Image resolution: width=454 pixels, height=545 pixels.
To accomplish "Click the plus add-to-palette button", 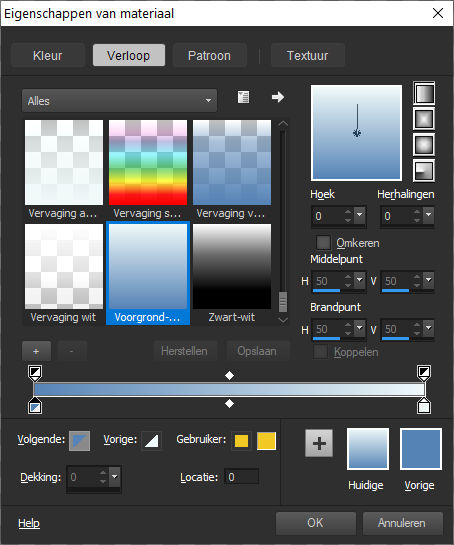I will (x=319, y=443).
